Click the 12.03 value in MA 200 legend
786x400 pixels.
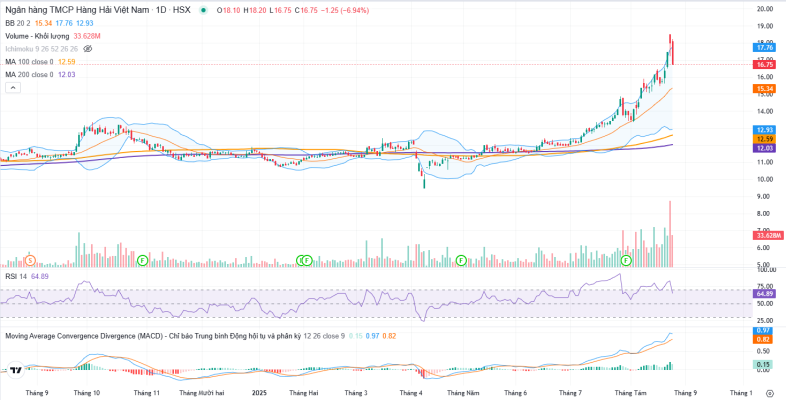tap(66, 75)
